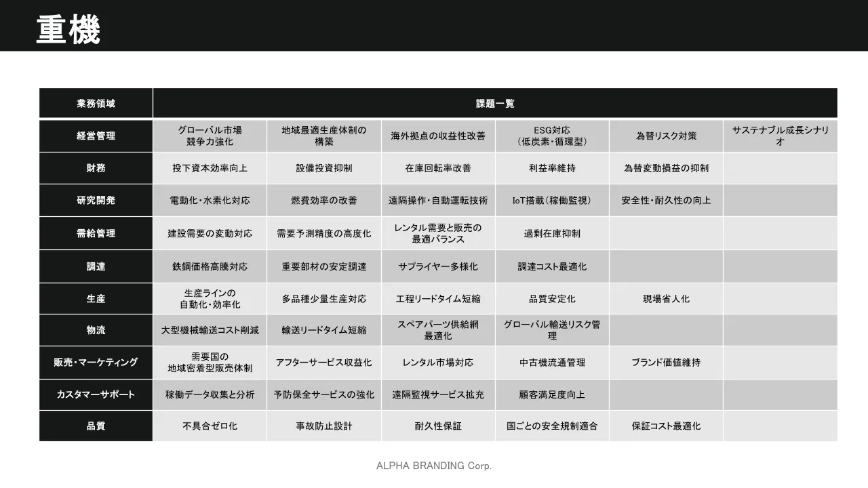Click the 国ごとの安全規制適合 cell
868x488 pixels.
click(x=552, y=426)
